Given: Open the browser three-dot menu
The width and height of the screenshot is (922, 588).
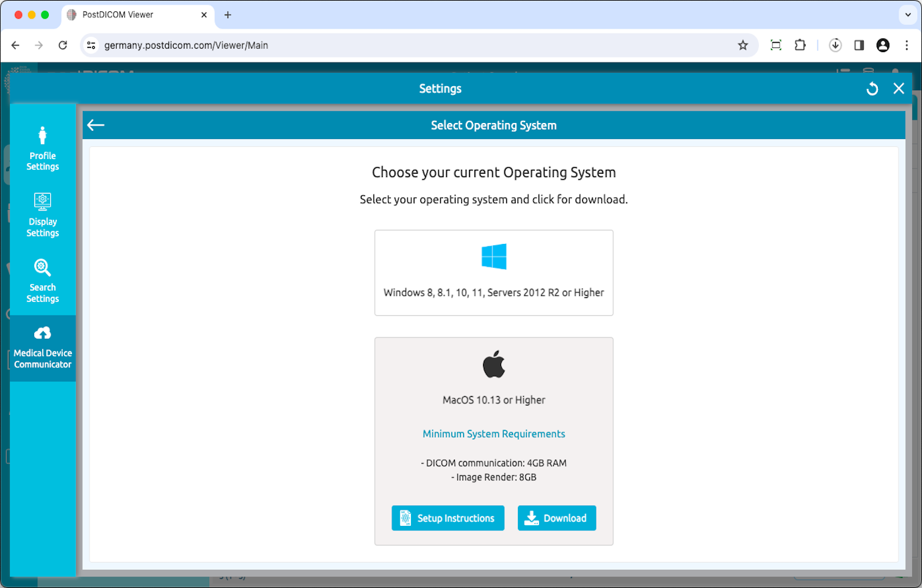Looking at the screenshot, I should click(x=907, y=45).
